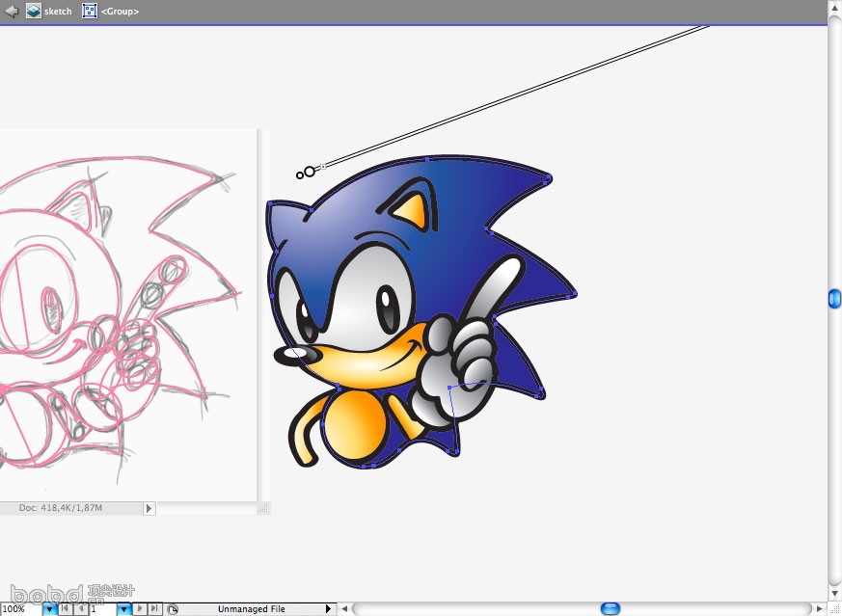This screenshot has height=616, width=842.
Task: Click the sketch breadcrumb label
Action: 58,12
